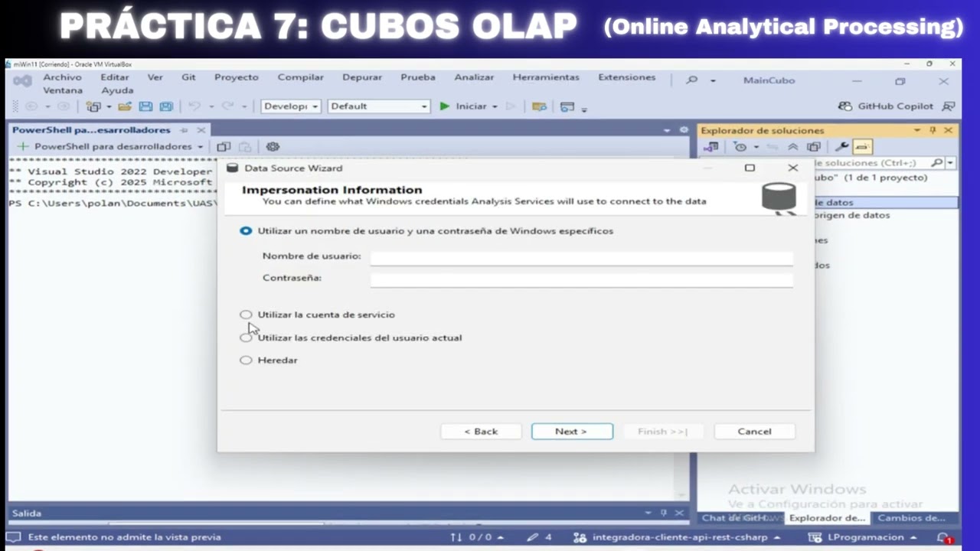Click the GitHub Copilot icon
The image size is (980, 551).
(x=845, y=106)
